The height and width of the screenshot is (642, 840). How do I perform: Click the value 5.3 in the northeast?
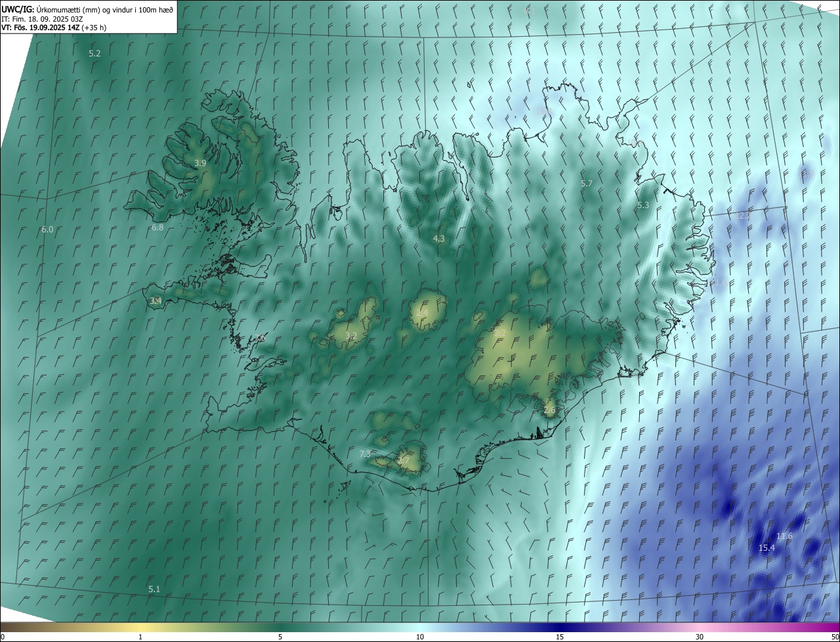pos(643,205)
